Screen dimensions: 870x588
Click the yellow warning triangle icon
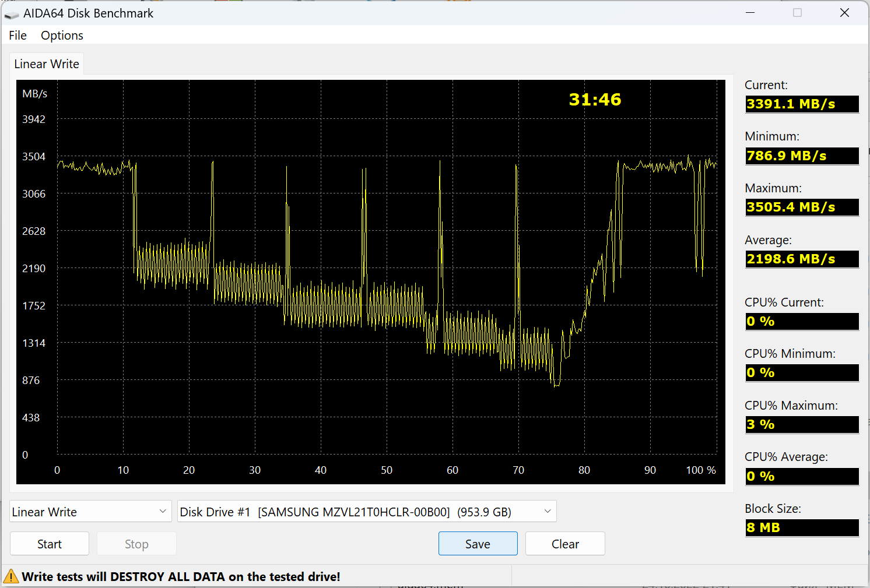point(11,576)
